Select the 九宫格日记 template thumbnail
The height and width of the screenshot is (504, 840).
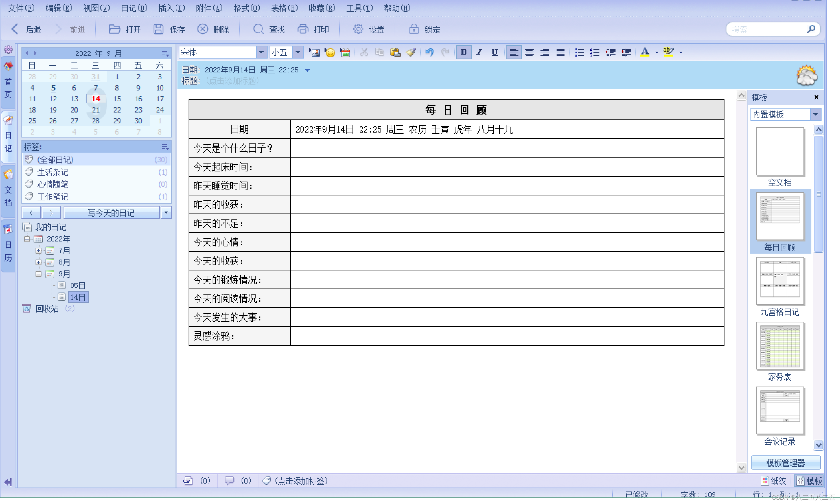(779, 281)
